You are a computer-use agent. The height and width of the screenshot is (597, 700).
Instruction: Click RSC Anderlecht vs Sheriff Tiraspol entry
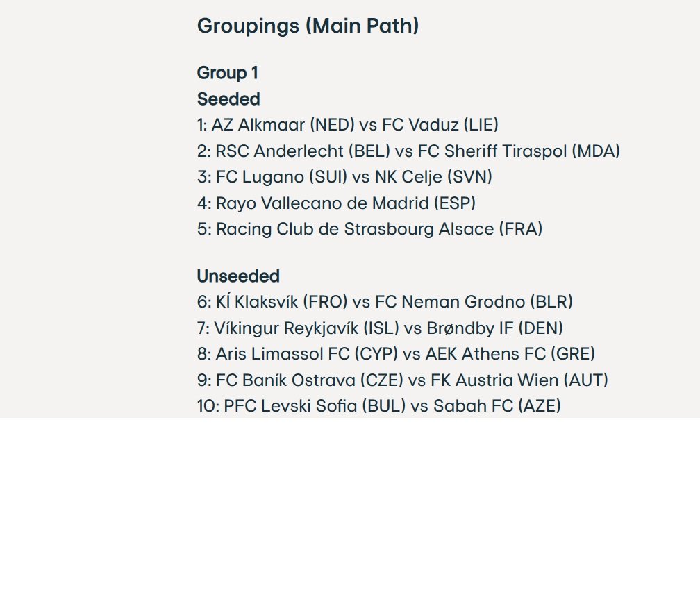[408, 151]
